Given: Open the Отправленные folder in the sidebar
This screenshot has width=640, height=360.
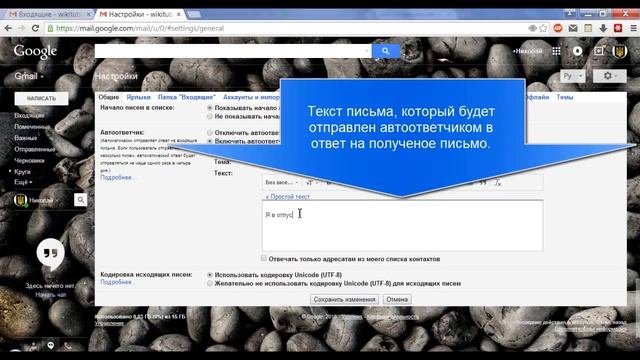Looking at the screenshot, I should pos(35,149).
